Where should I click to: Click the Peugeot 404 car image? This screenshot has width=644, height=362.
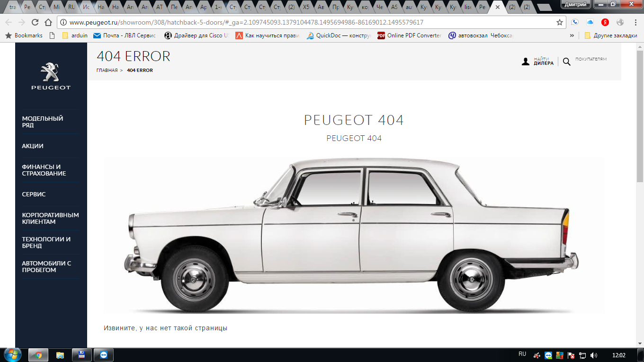pos(354,236)
